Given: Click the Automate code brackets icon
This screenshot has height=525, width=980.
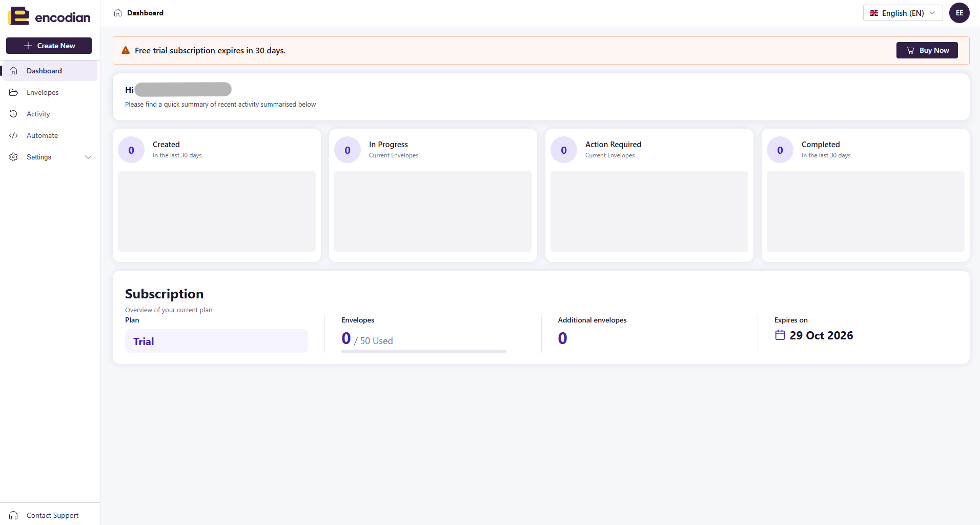Looking at the screenshot, I should (14, 135).
